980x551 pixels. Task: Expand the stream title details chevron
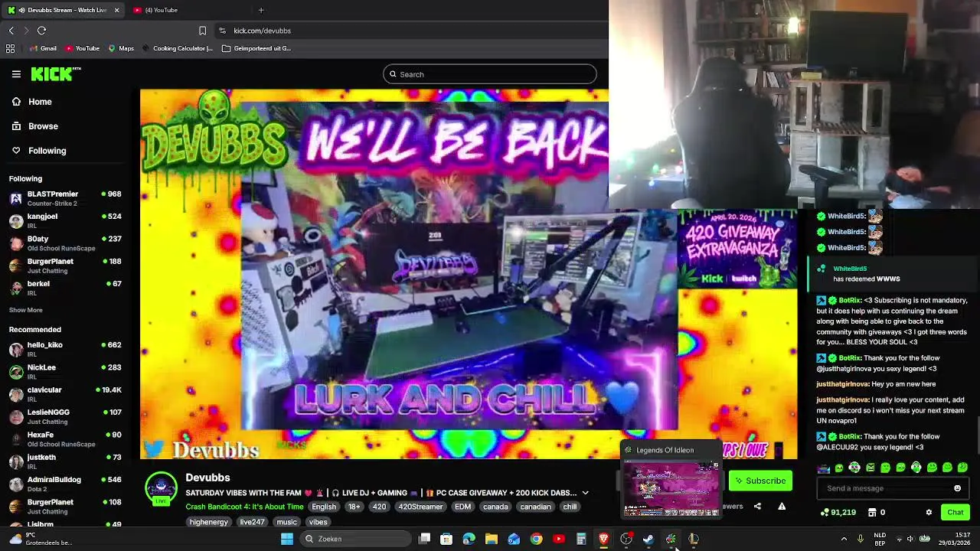[x=585, y=493]
